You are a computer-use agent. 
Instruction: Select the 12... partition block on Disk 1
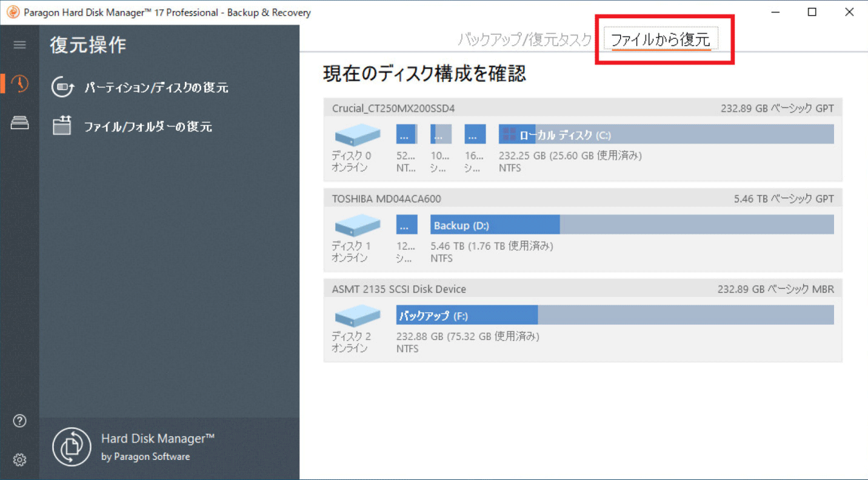[407, 225]
